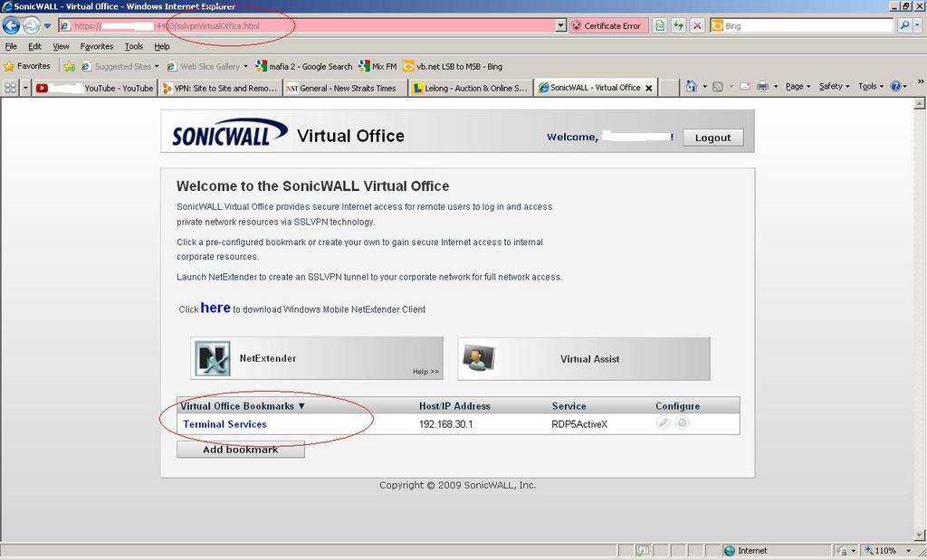Click the Add bookmark button

pyautogui.click(x=241, y=450)
